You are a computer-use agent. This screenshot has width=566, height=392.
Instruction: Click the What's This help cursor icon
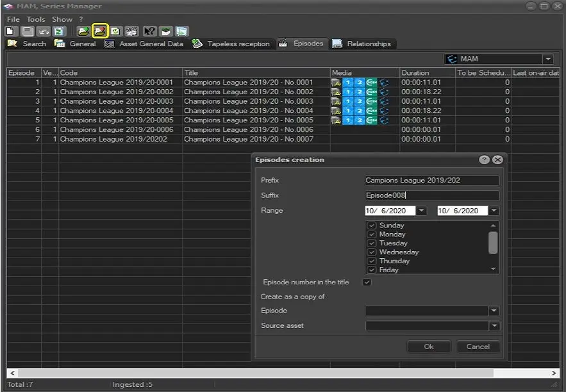tap(149, 31)
